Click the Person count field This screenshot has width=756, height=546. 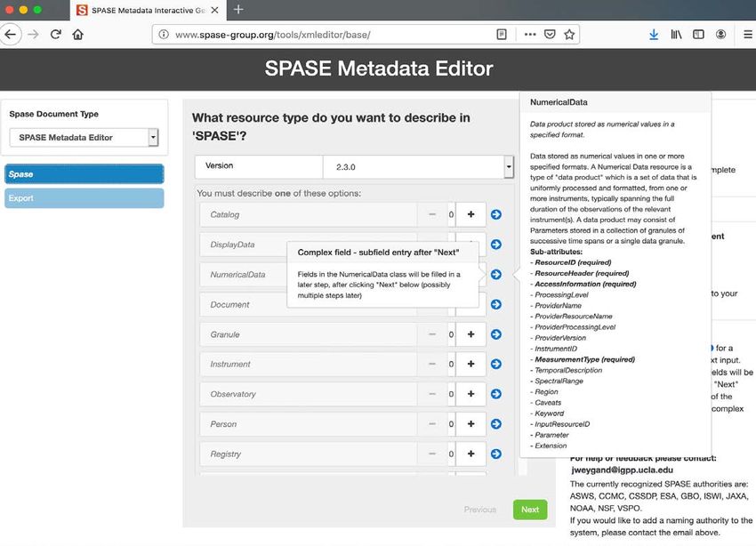pos(451,423)
